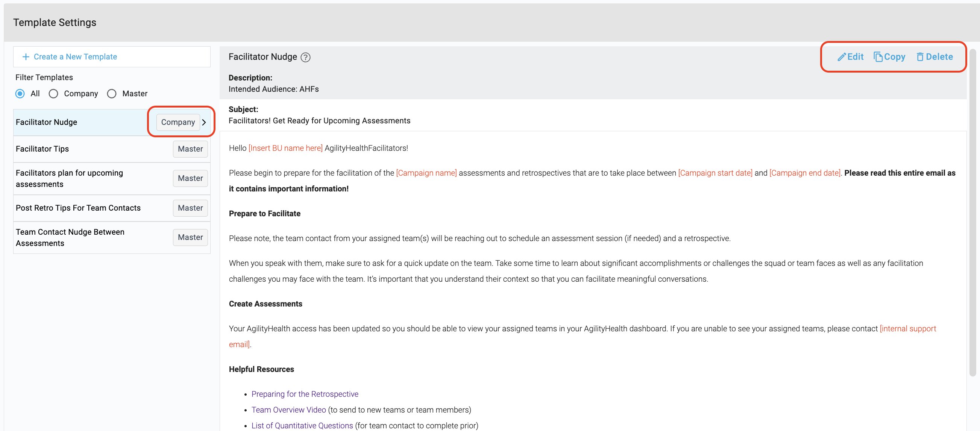Click the plus icon beside Create a New Template

26,57
